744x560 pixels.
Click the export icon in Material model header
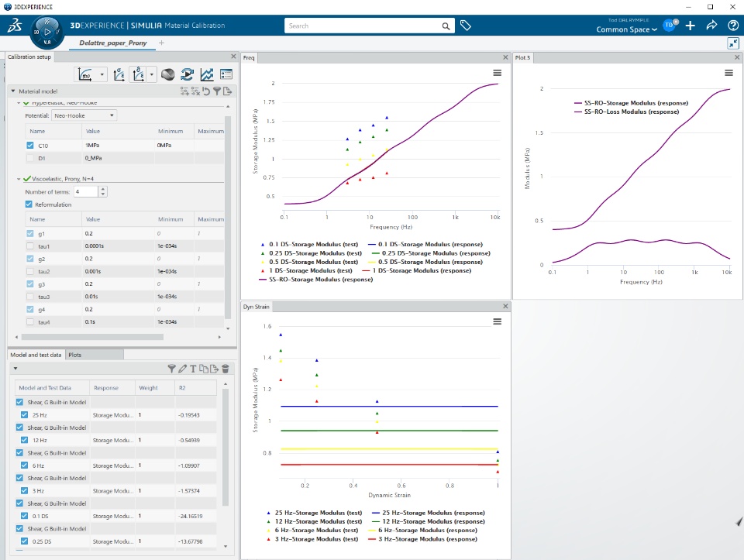click(227, 91)
